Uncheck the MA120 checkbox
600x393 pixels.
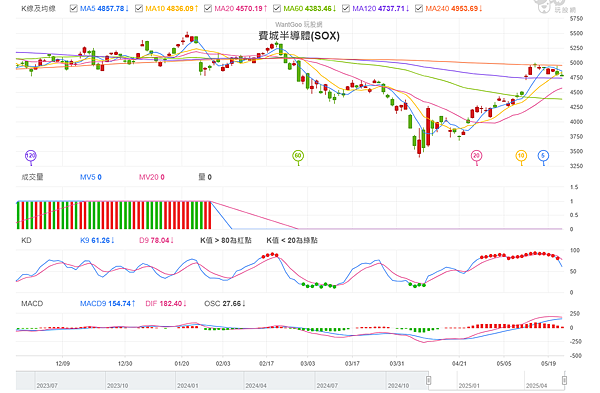346,8
